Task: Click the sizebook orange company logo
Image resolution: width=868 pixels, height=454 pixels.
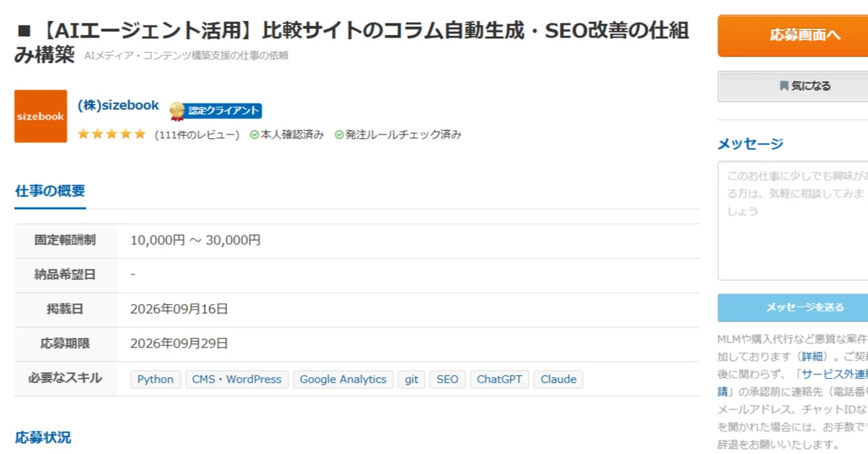Action: (41, 116)
